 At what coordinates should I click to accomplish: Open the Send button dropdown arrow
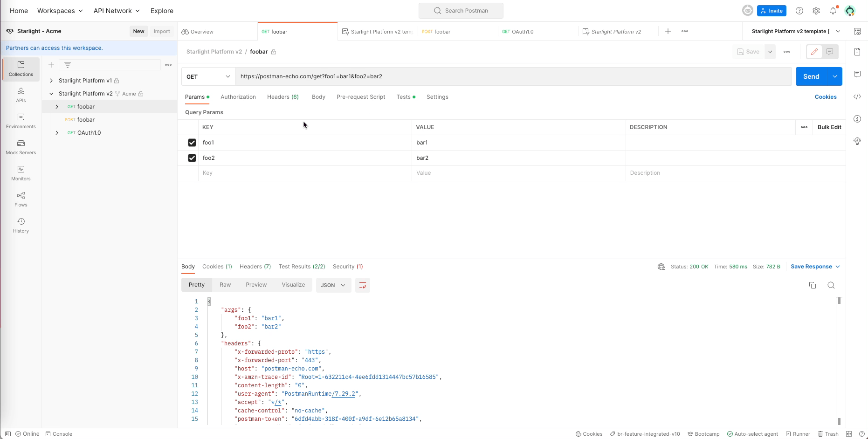pos(834,76)
